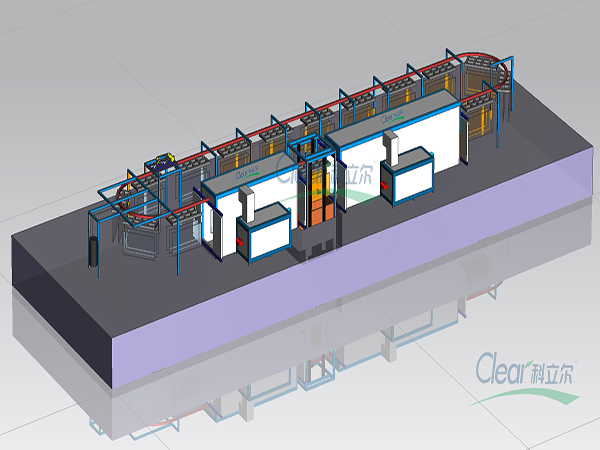
Task: Click the green swoosh under the Clear logo
Action: click(520, 392)
